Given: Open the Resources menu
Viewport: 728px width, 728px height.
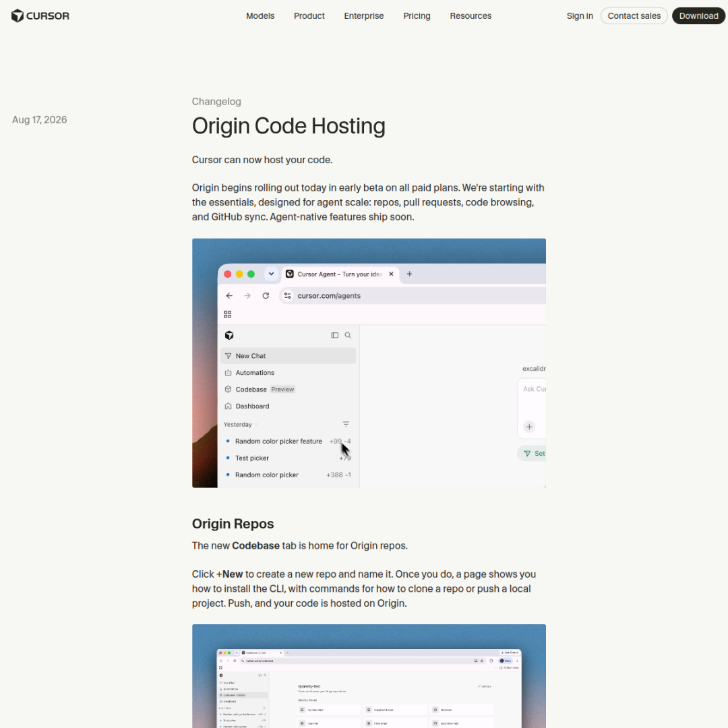Looking at the screenshot, I should point(471,16).
